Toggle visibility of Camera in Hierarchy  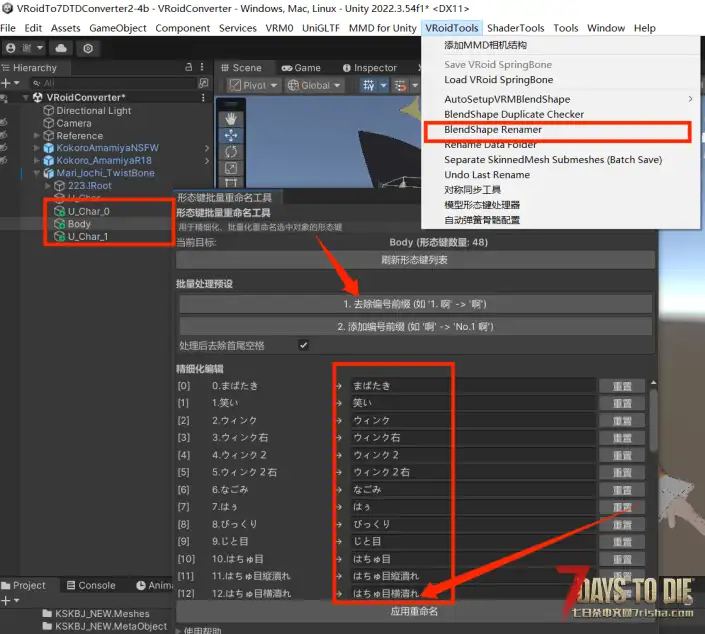(x=6, y=123)
